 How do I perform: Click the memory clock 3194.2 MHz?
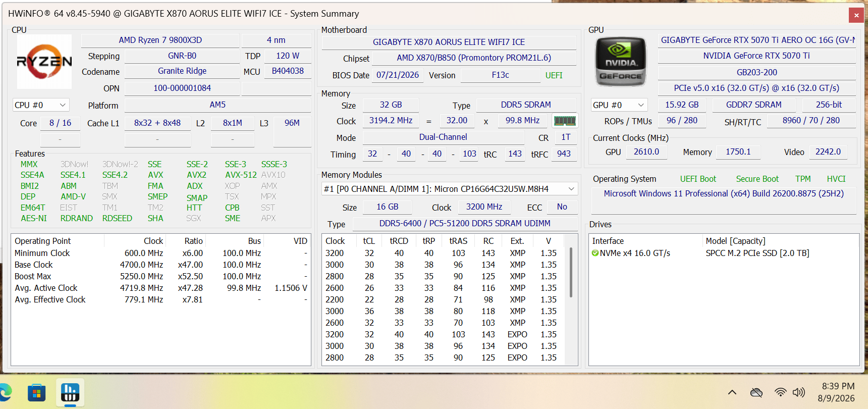coord(391,121)
